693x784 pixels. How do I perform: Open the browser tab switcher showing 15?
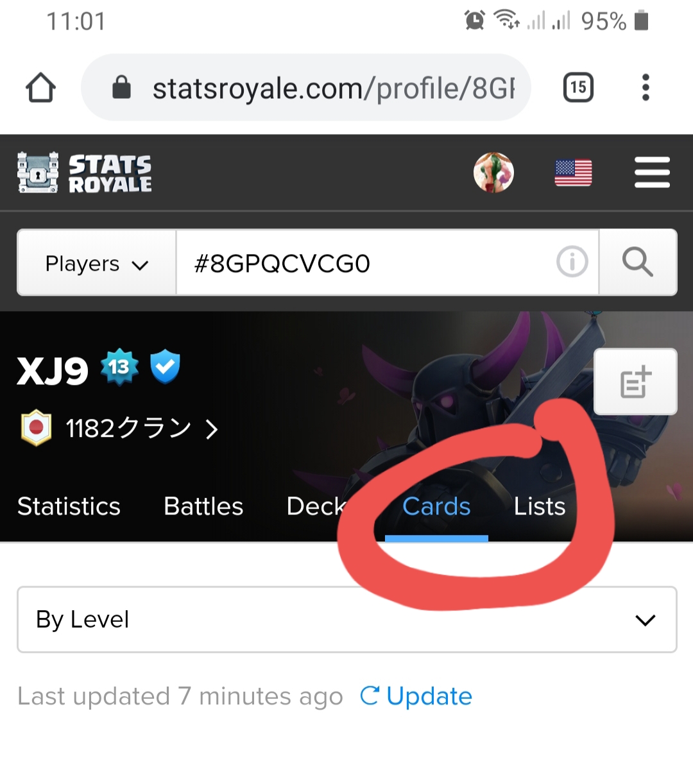point(578,87)
